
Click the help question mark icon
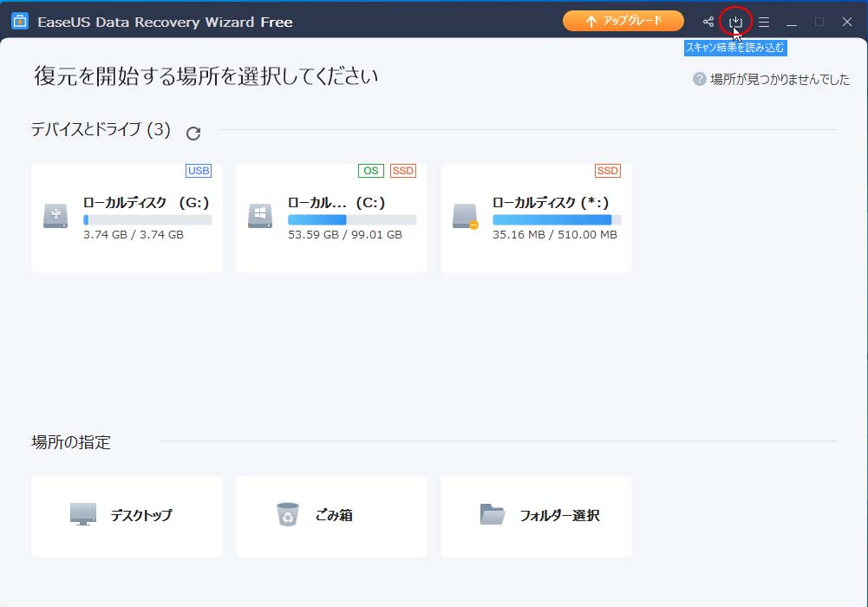tap(699, 79)
